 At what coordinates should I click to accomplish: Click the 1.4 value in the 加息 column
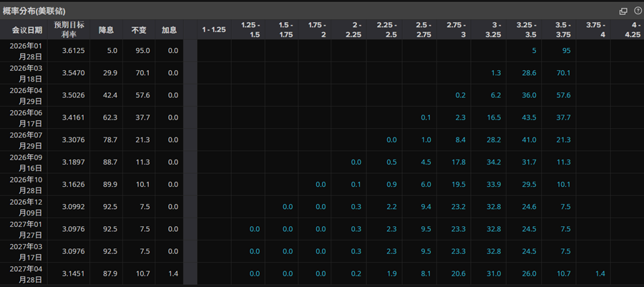tap(173, 273)
